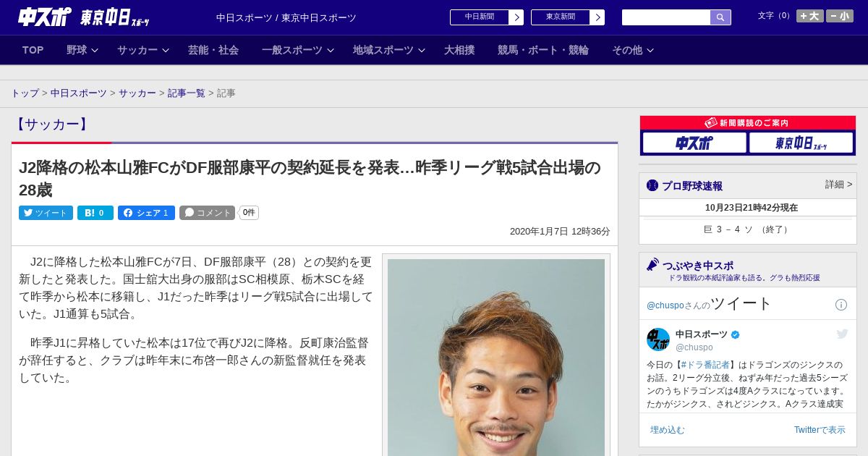Click the 2020年1月7日 12時36分 timestamp

click(560, 232)
